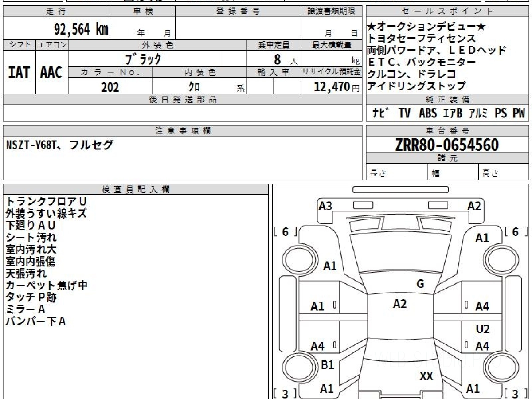Select the 幅 dimension field

[453, 172]
